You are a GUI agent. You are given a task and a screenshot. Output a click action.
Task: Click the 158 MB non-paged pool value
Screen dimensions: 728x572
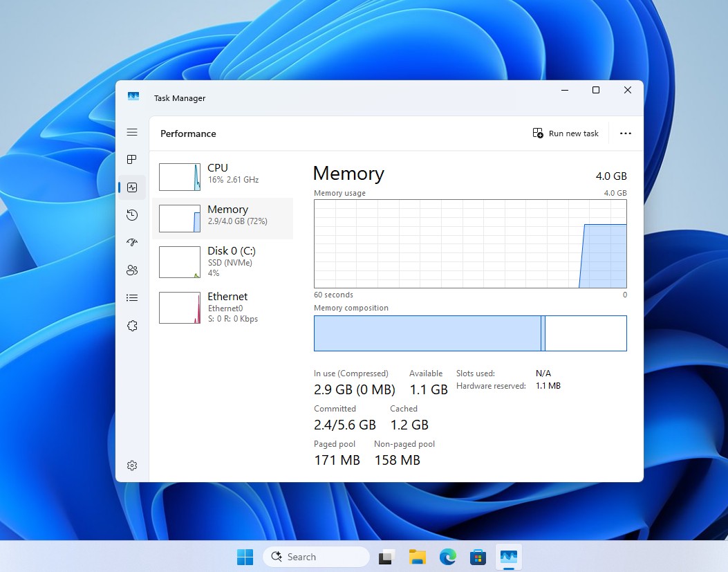[x=397, y=460]
